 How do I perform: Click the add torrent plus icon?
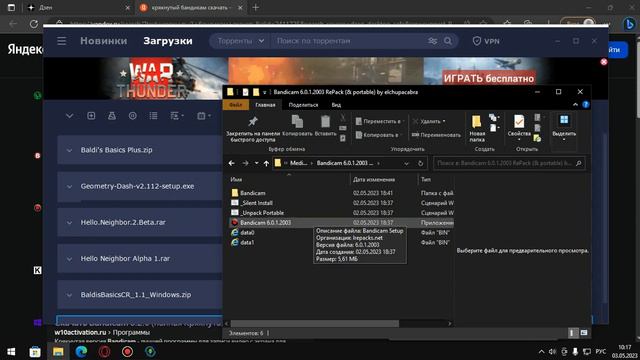(x=91, y=116)
